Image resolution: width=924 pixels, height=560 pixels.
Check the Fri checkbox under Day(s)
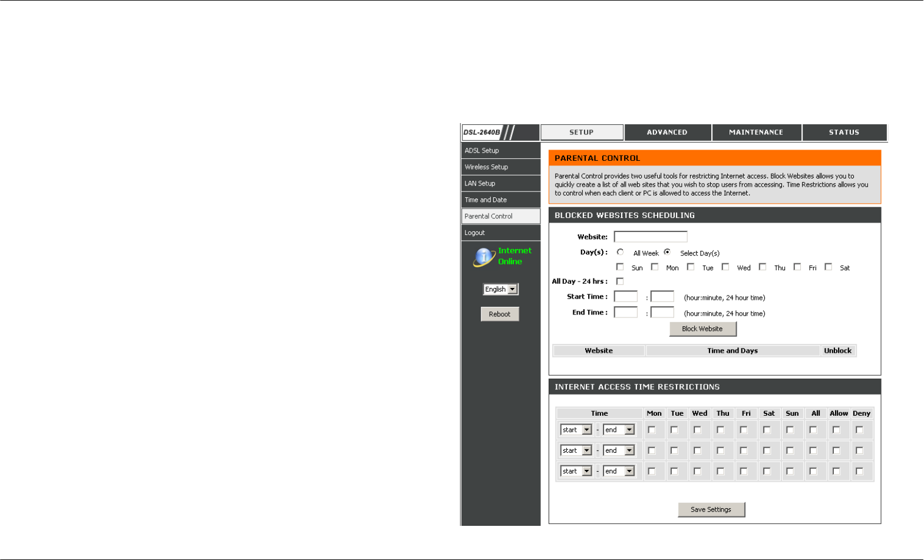(x=797, y=267)
